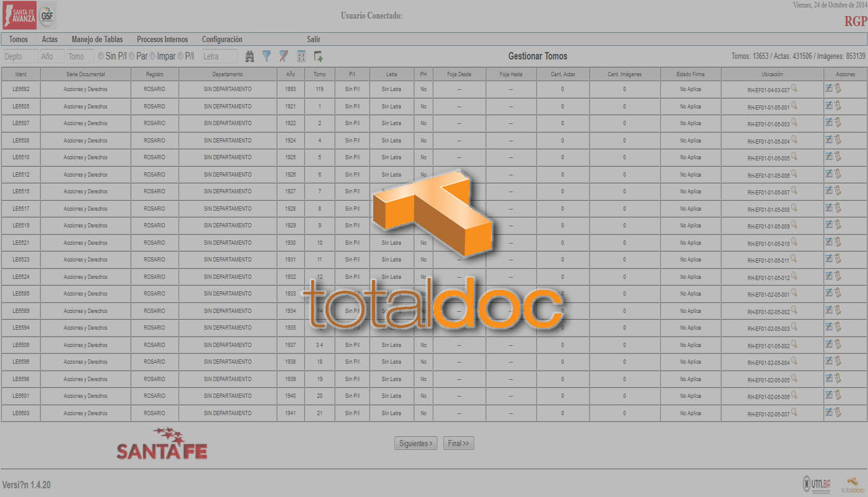Add new tomo with plus document icon
Viewport: 868px width, 497px height.
(318, 56)
